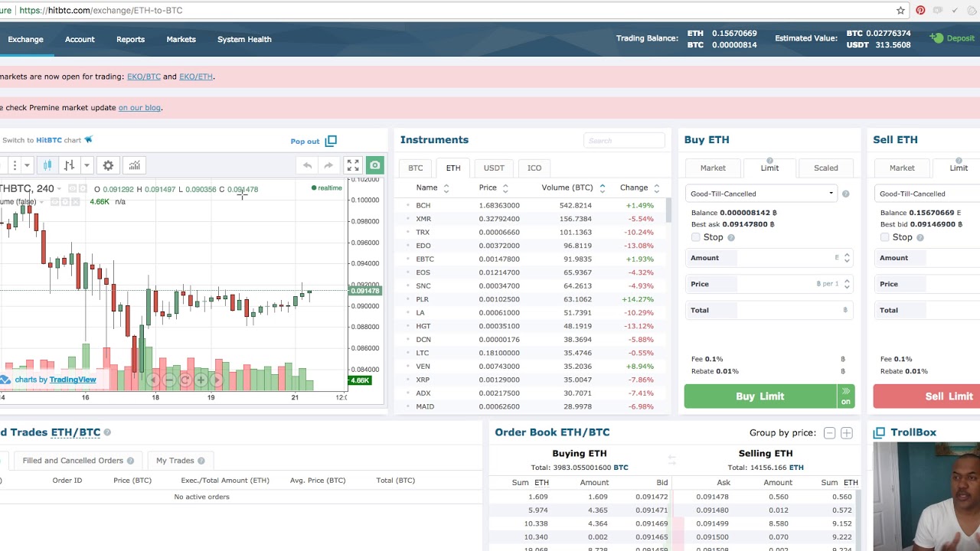Open EKO/ETH market link
Screen dimensions: 980x551
click(196, 77)
